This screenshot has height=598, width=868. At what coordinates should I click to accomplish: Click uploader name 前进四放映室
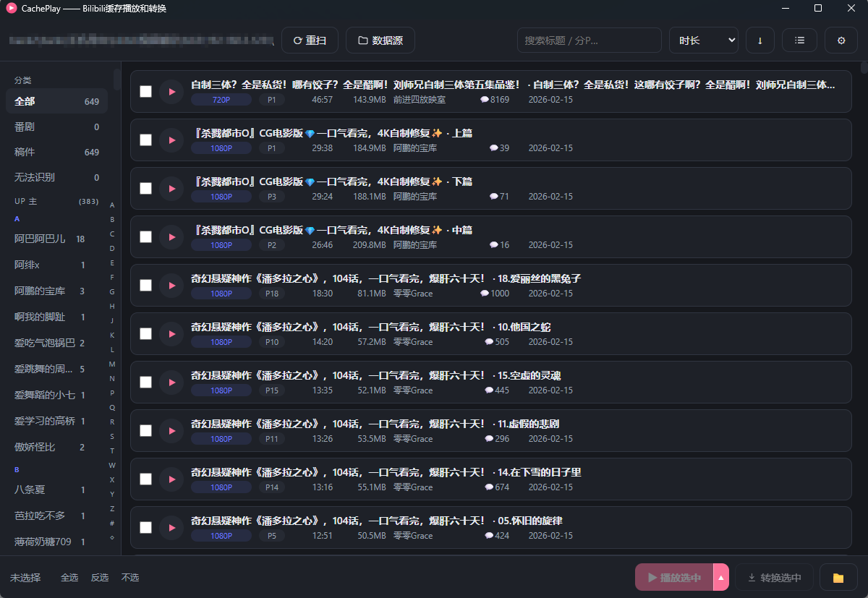[420, 100]
